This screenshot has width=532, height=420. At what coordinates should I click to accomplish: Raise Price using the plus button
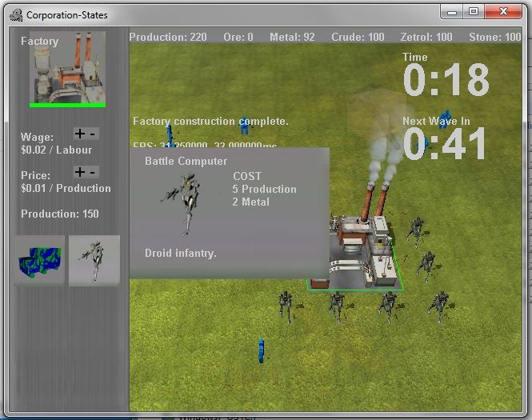coord(79,172)
